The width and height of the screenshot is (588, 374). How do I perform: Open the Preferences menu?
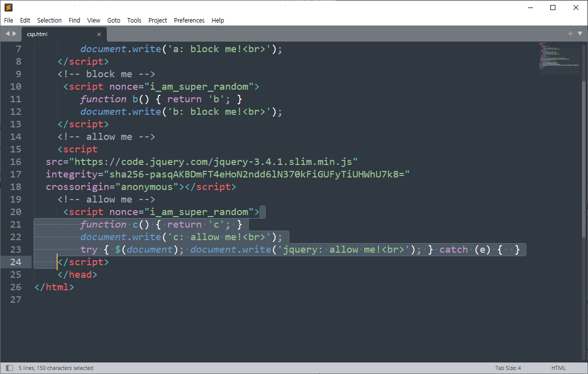[x=189, y=21]
